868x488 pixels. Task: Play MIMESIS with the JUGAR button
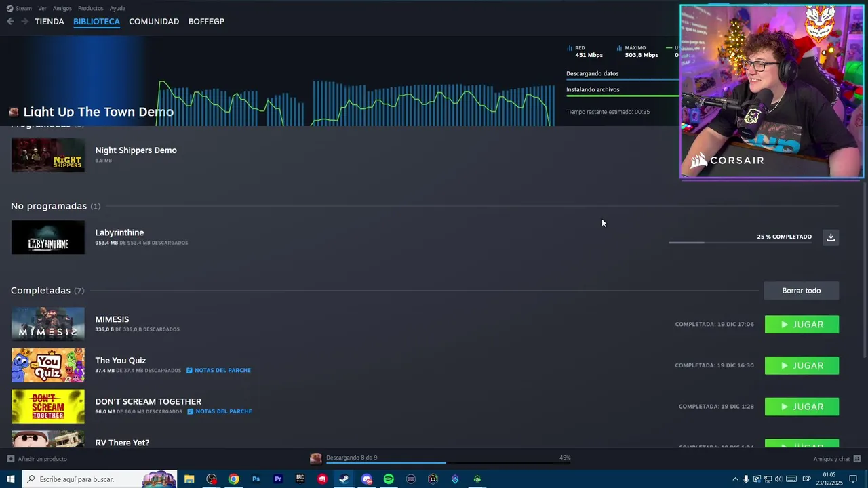802,325
